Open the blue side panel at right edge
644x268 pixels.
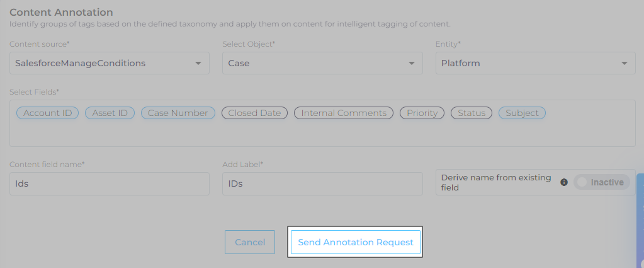[x=640, y=221]
